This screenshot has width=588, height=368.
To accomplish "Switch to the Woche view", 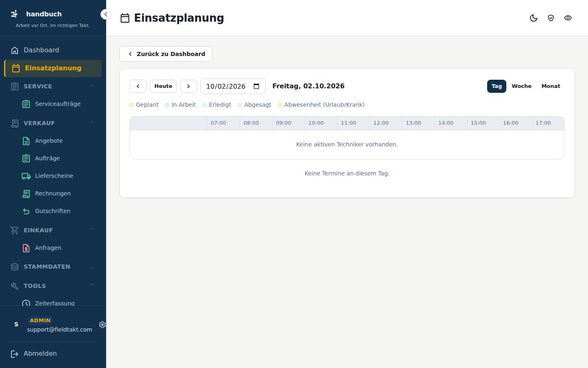I will (x=521, y=86).
